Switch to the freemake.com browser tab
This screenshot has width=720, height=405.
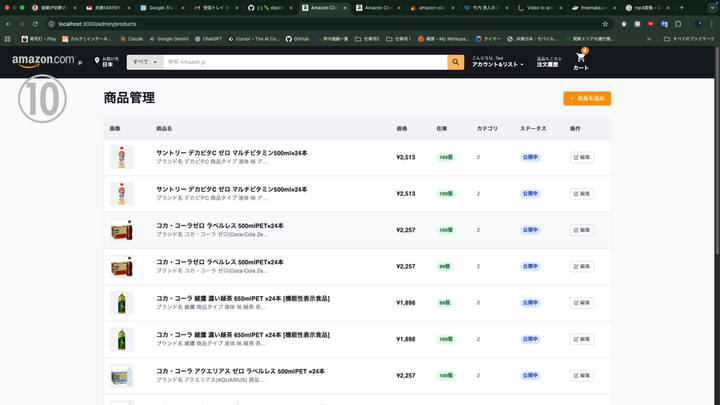(x=598, y=7)
